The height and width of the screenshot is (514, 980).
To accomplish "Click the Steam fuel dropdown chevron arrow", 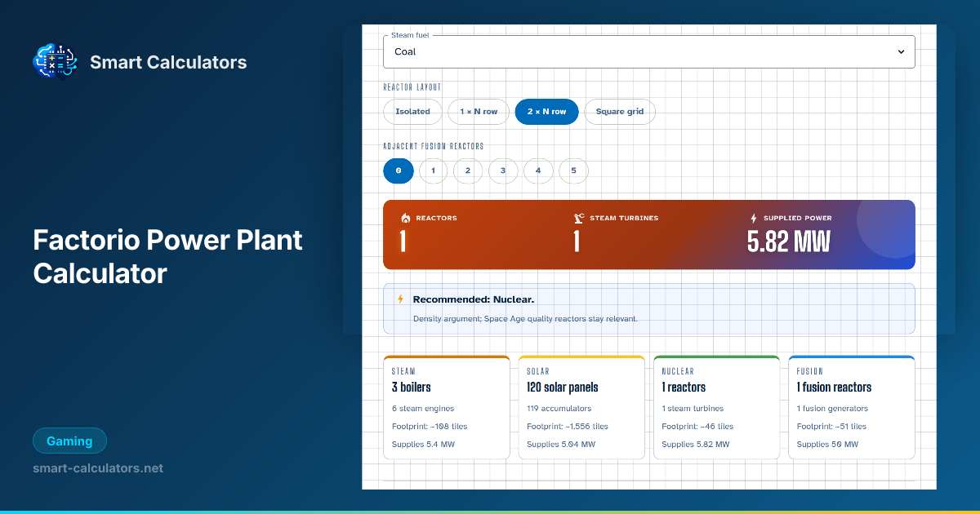I will pyautogui.click(x=902, y=51).
